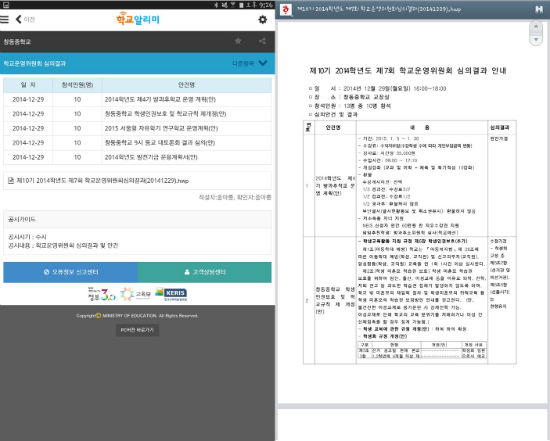
Task: Open the attached .hwp file link
Action: point(102,181)
